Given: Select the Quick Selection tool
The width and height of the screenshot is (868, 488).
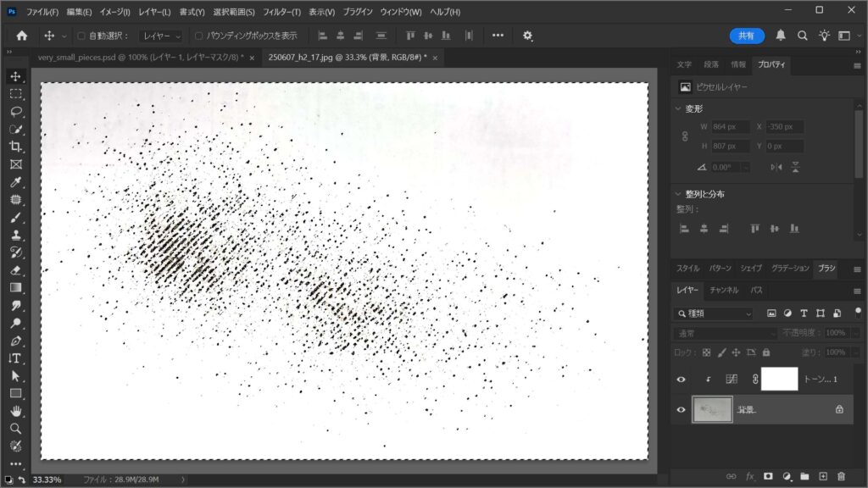Looking at the screenshot, I should 15,129.
